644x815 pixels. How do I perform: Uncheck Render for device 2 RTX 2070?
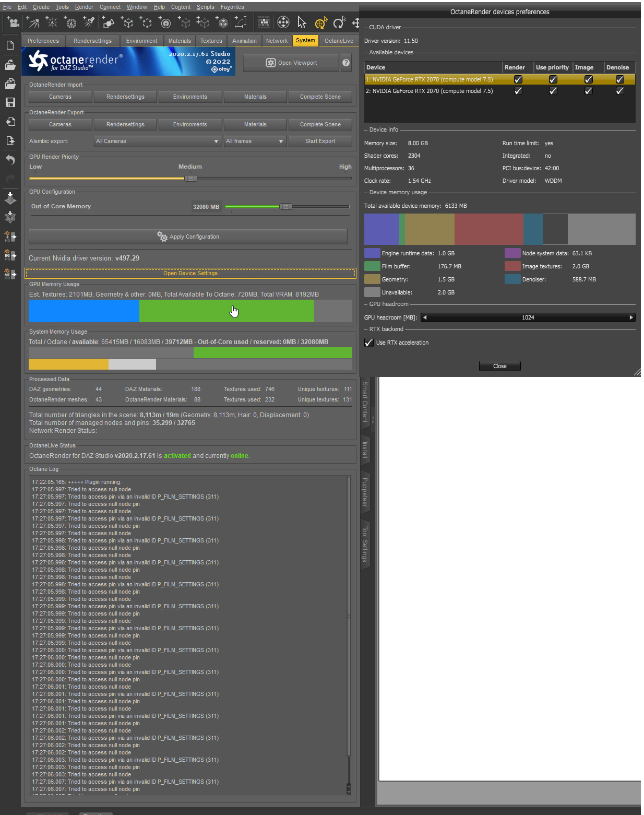pyautogui.click(x=518, y=91)
